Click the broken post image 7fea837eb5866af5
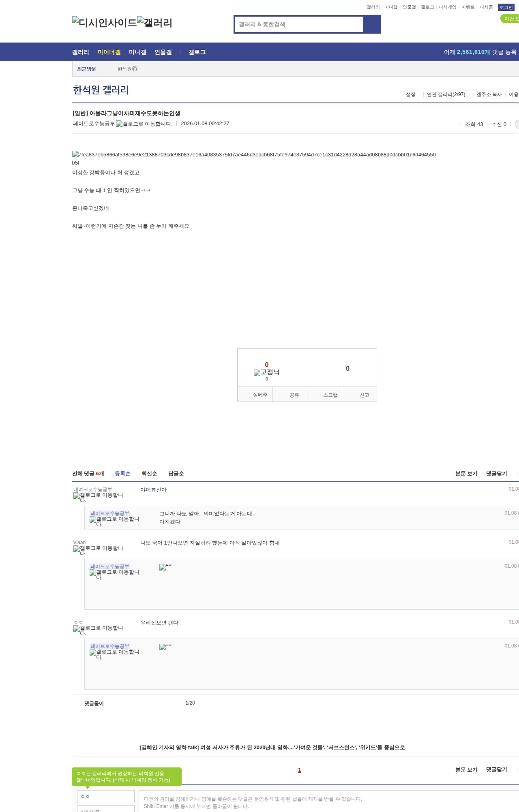The height and width of the screenshot is (812, 519). [254, 158]
